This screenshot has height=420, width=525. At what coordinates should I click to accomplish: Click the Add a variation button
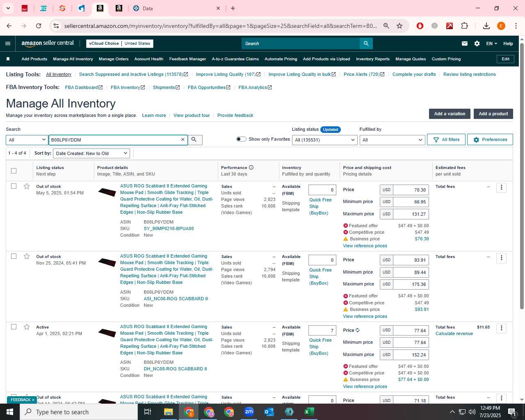[450, 114]
